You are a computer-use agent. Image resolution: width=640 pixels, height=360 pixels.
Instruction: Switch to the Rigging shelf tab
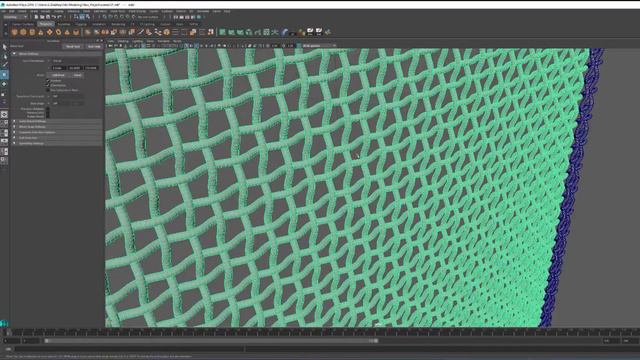[81, 24]
